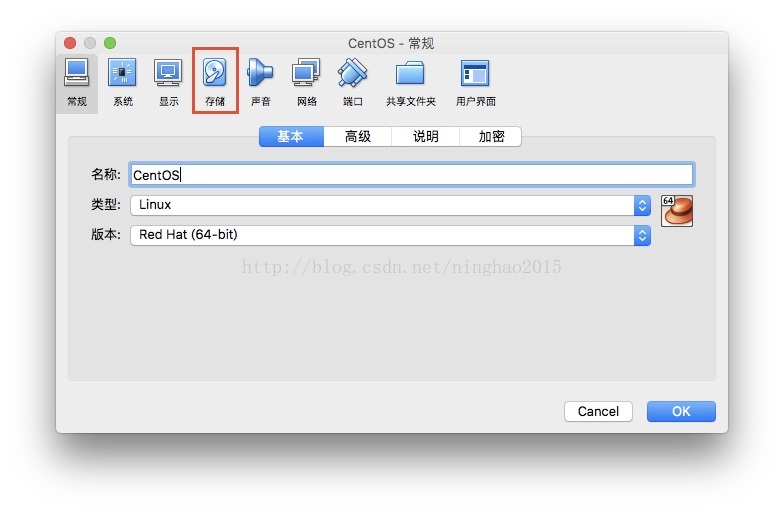Open the 声音 (Audio) settings section
784x513 pixels.
(x=260, y=82)
